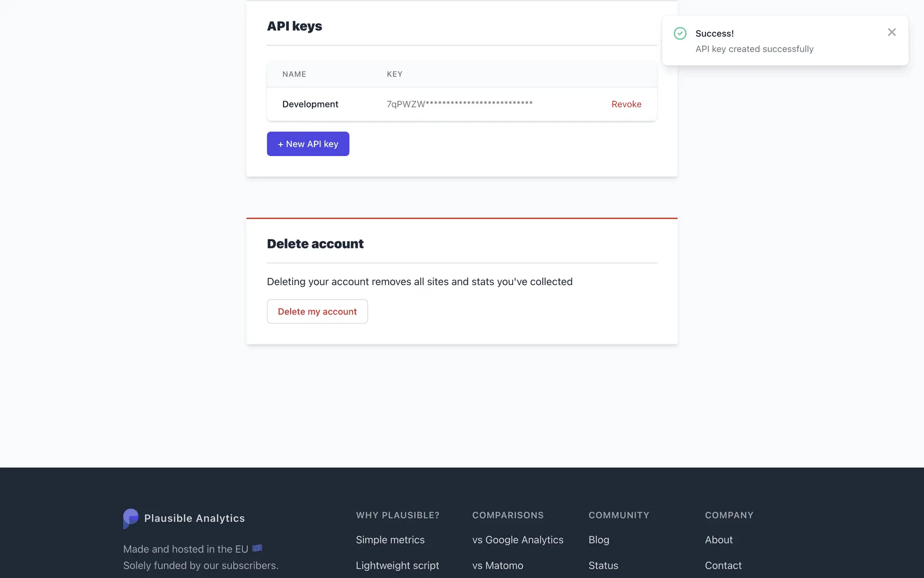Click the EU flag emoji
Viewport: 924px width, 578px height.
click(257, 548)
